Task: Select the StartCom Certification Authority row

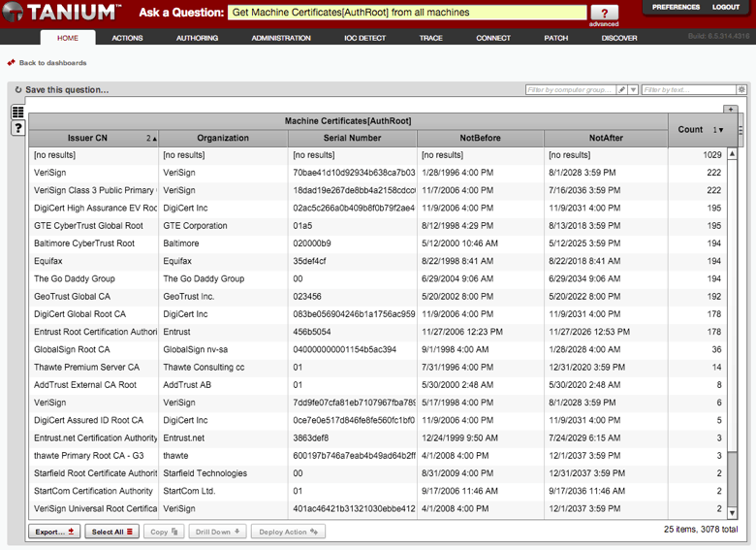Action: tap(377, 491)
